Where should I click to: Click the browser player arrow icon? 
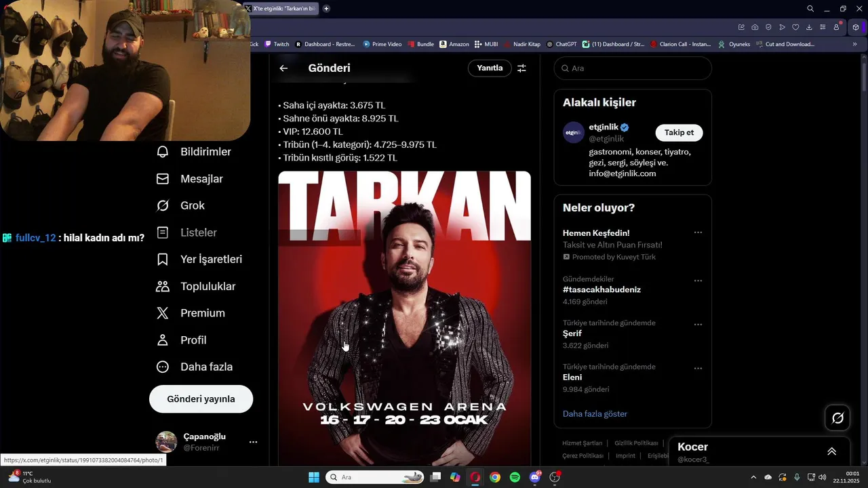point(782,27)
